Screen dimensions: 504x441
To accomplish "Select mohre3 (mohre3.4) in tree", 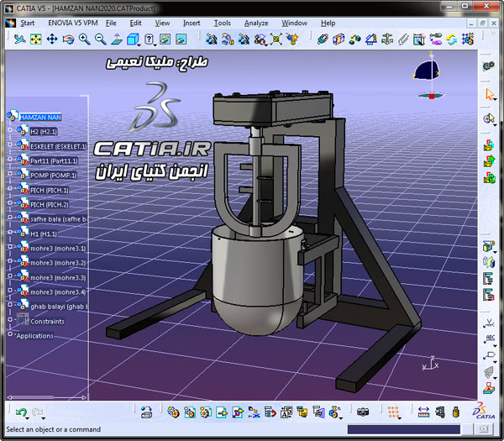I will (58, 292).
